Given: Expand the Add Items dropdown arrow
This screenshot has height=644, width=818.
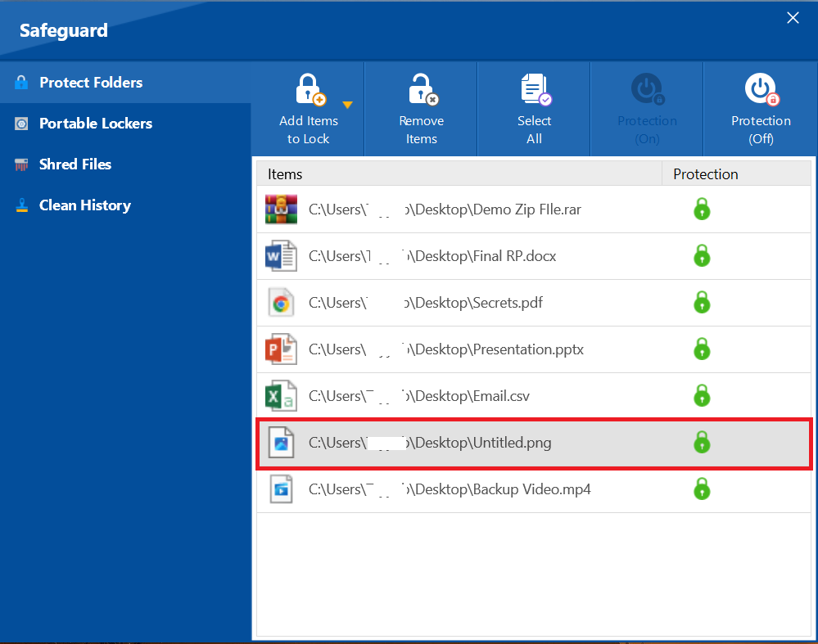Looking at the screenshot, I should click(347, 105).
